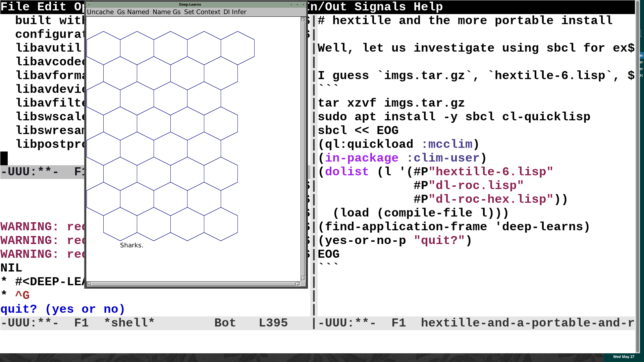Click the Deep-Learns vertical scrollbar track

point(303,149)
